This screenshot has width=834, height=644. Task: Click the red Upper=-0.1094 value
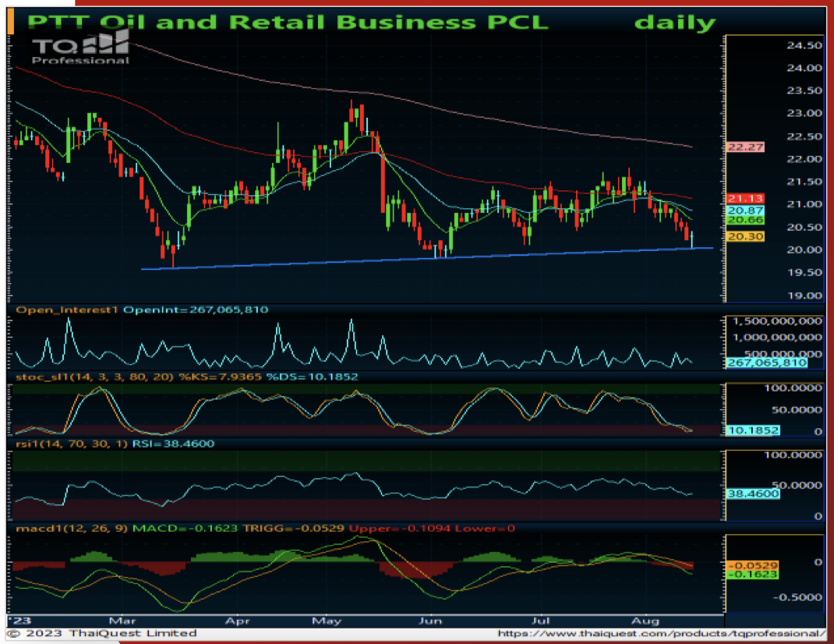(x=400, y=529)
